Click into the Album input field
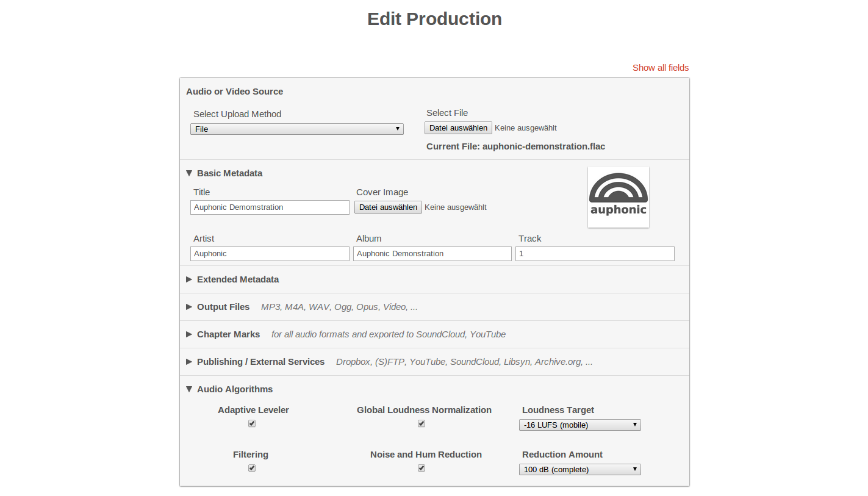 [432, 254]
